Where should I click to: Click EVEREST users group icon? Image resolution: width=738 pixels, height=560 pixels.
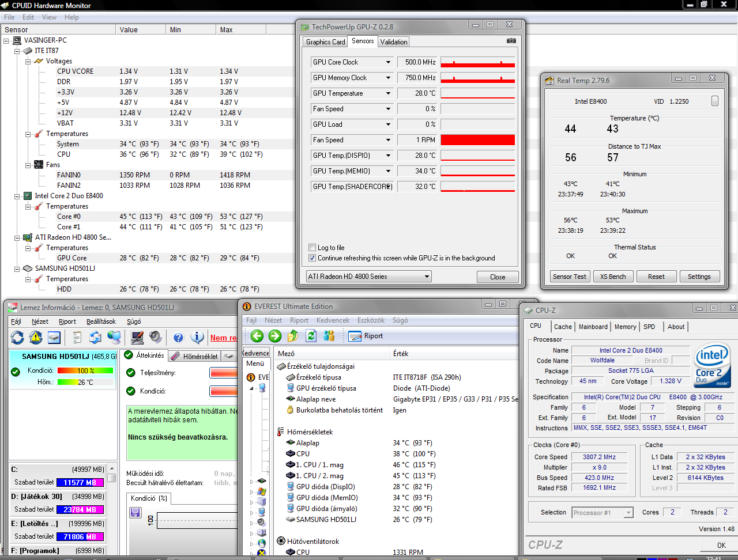point(329,336)
